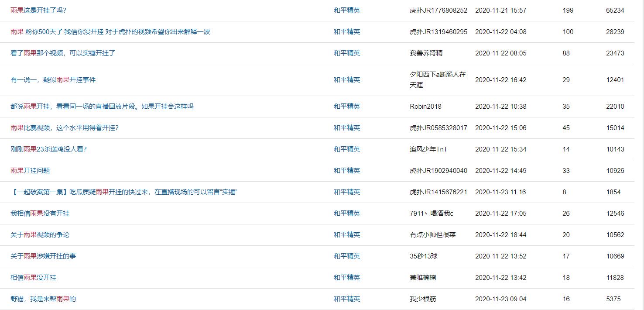Viewport: 644px width, 310px height.
Task: Open '关于雨果涉嫌开挂的事' thread
Action: (x=43, y=256)
